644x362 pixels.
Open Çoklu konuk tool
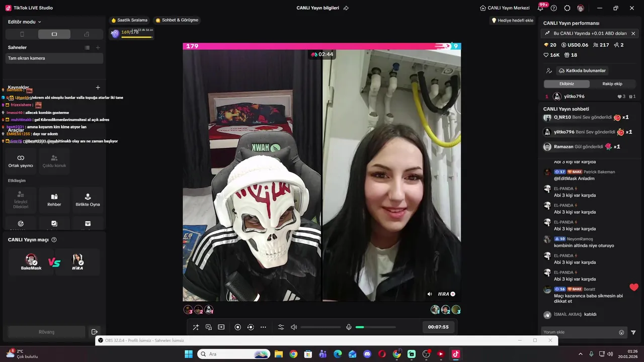pos(54,161)
